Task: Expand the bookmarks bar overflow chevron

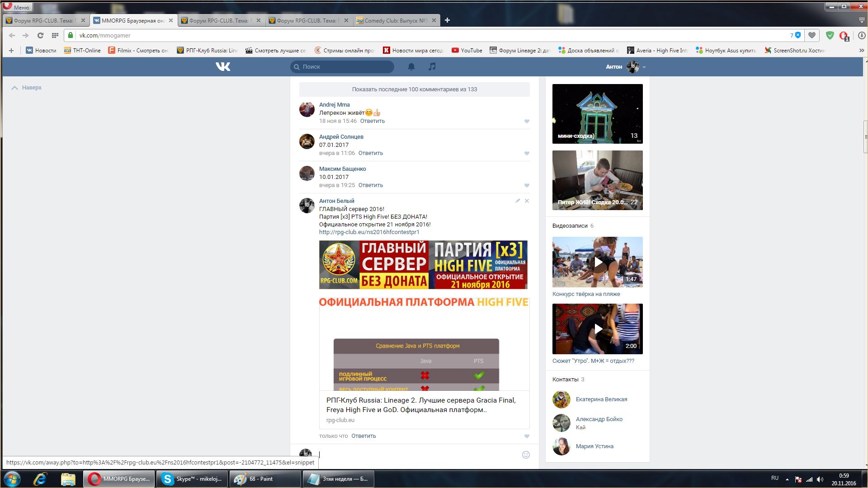Action: pos(862,51)
